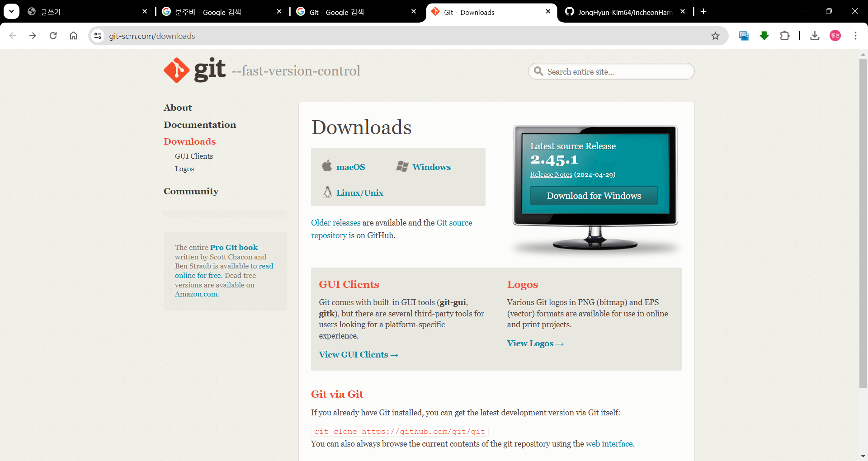Click the Logos heading

click(x=523, y=285)
